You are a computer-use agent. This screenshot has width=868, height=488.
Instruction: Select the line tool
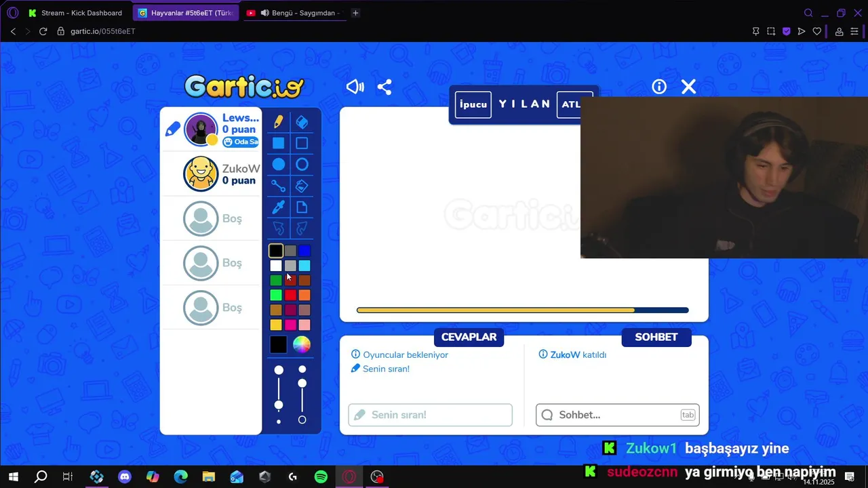coord(279,186)
